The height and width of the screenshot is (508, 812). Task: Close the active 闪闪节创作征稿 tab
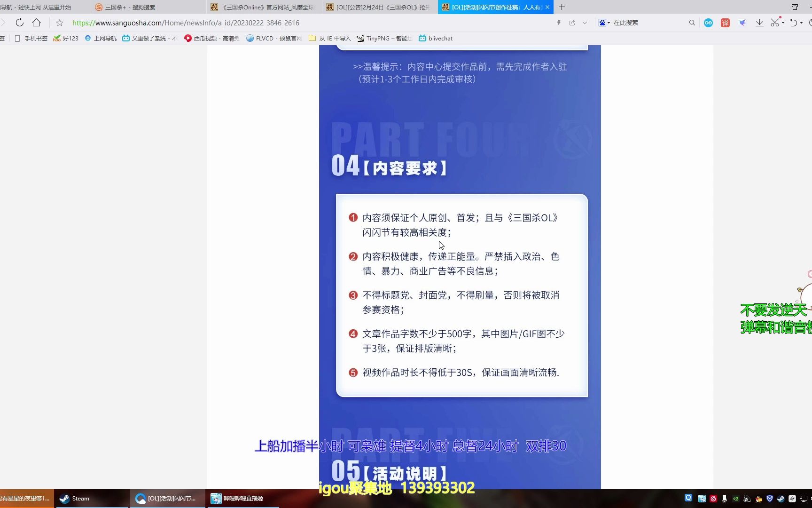tap(547, 7)
